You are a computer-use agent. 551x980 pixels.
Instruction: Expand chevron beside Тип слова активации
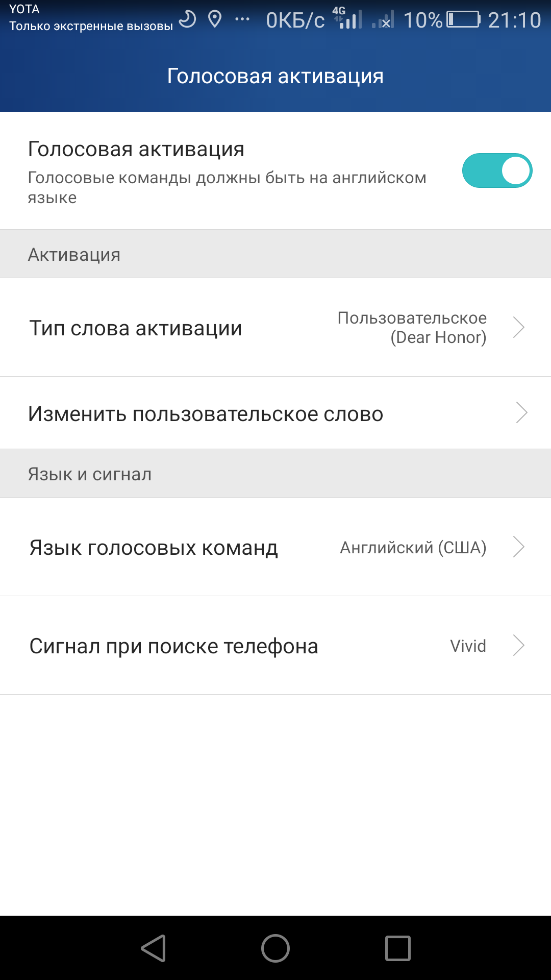click(x=519, y=327)
